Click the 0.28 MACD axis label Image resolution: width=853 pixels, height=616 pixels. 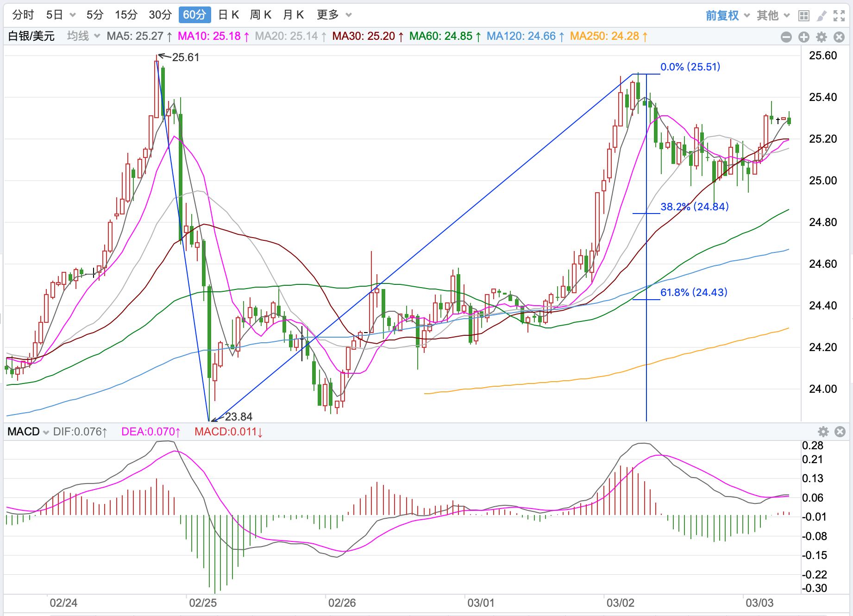click(x=813, y=446)
